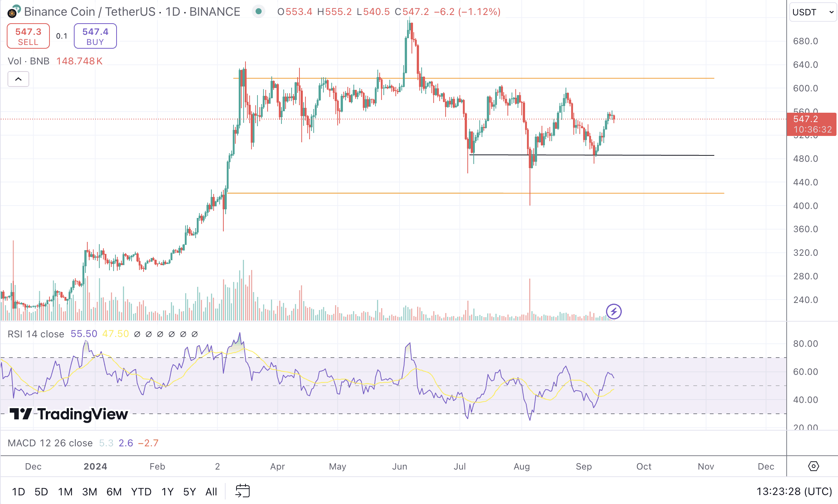This screenshot has height=504, width=838.
Task: Click the MACD histogram value −2.7
Action: (148, 443)
